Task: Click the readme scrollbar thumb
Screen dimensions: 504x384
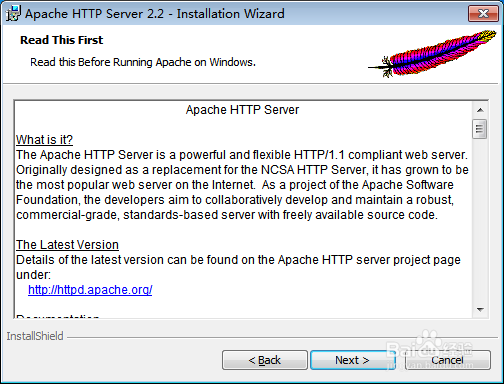Action: pos(480,129)
